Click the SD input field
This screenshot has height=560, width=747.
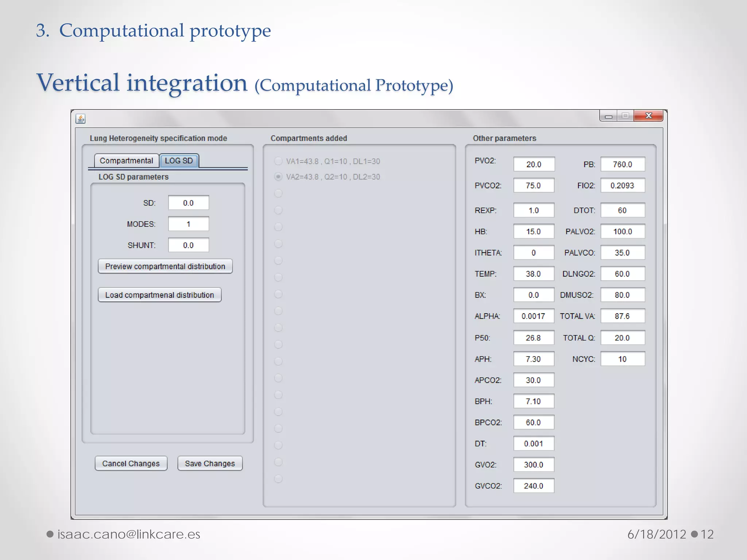point(189,203)
